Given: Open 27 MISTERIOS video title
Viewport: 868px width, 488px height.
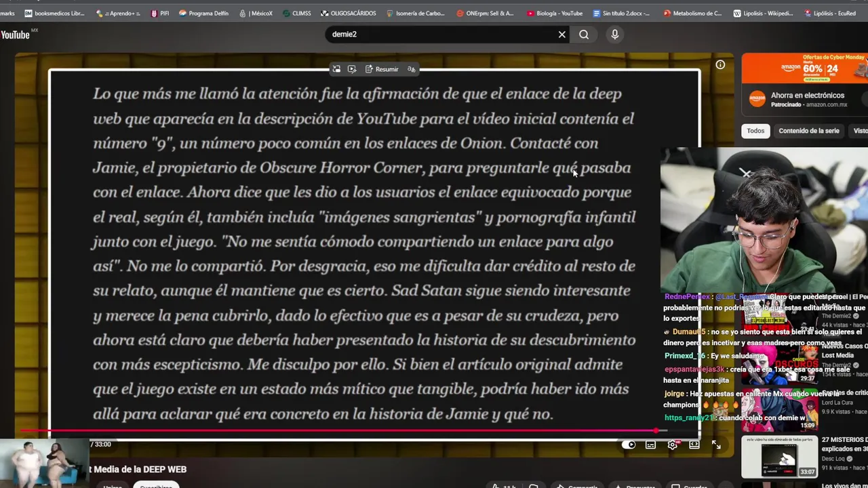Looking at the screenshot, I should (x=844, y=444).
